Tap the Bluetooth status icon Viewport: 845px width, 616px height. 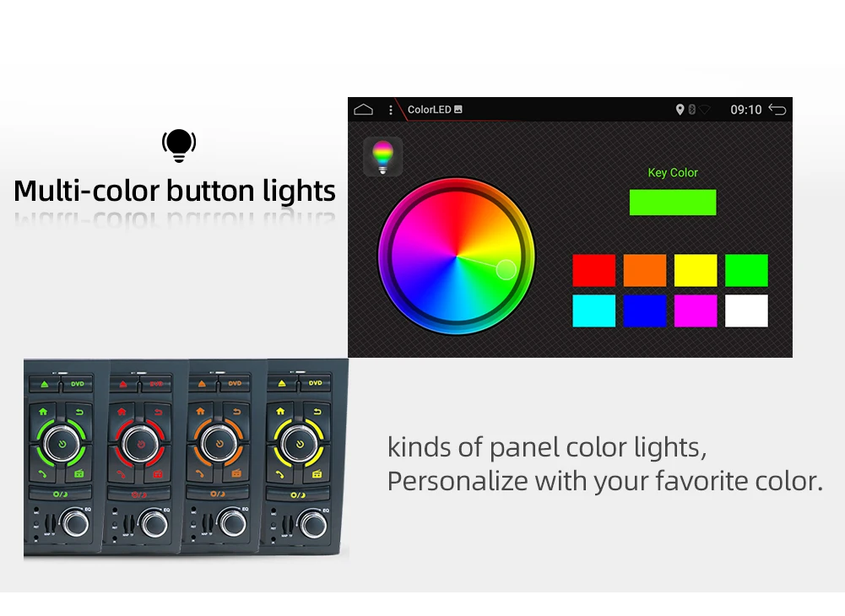pyautogui.click(x=692, y=110)
